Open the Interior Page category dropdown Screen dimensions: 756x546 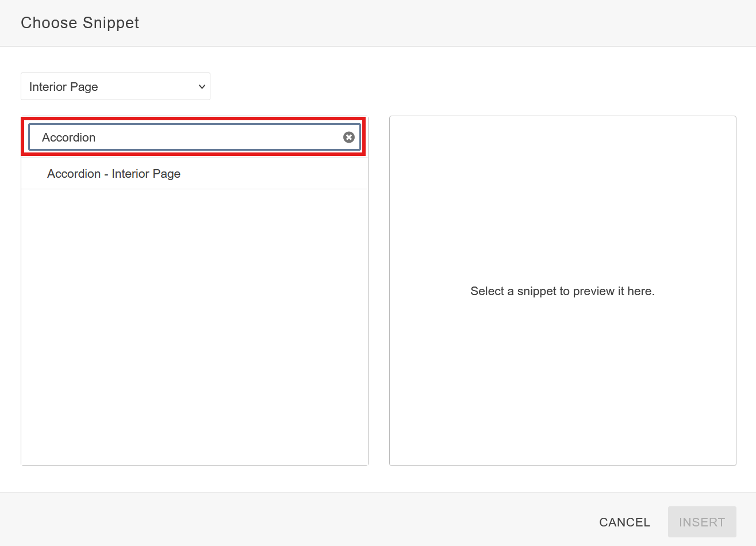coord(115,86)
